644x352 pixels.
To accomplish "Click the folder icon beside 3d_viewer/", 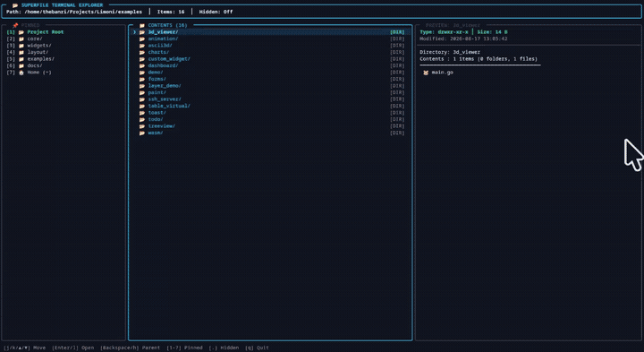I will (x=142, y=32).
